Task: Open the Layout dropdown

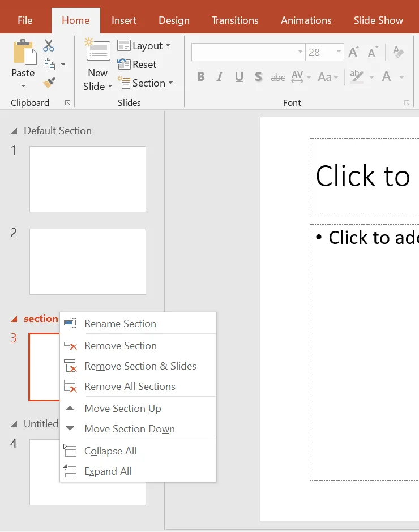Action: [144, 45]
